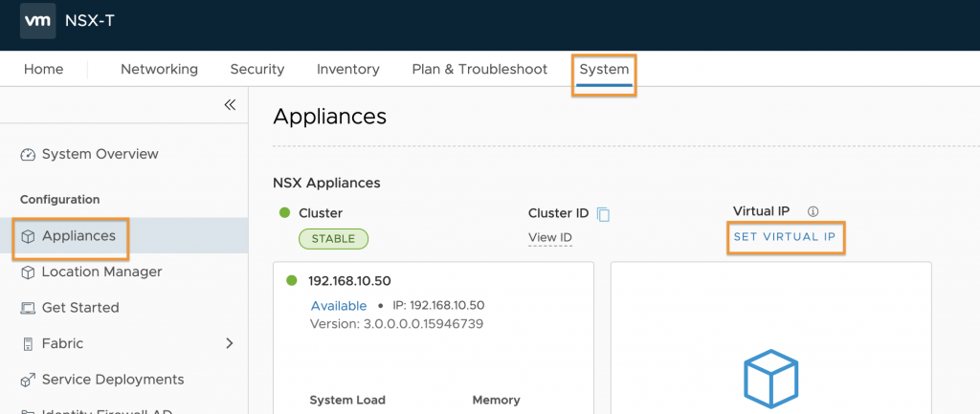This screenshot has height=414, width=980.
Task: Click the Virtual IP label
Action: tap(761, 211)
